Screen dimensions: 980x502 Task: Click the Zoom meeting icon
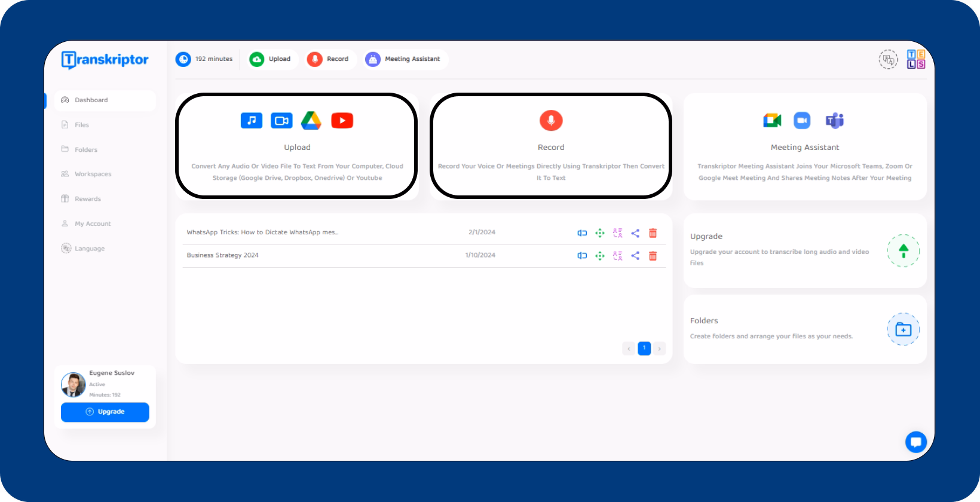click(x=802, y=121)
